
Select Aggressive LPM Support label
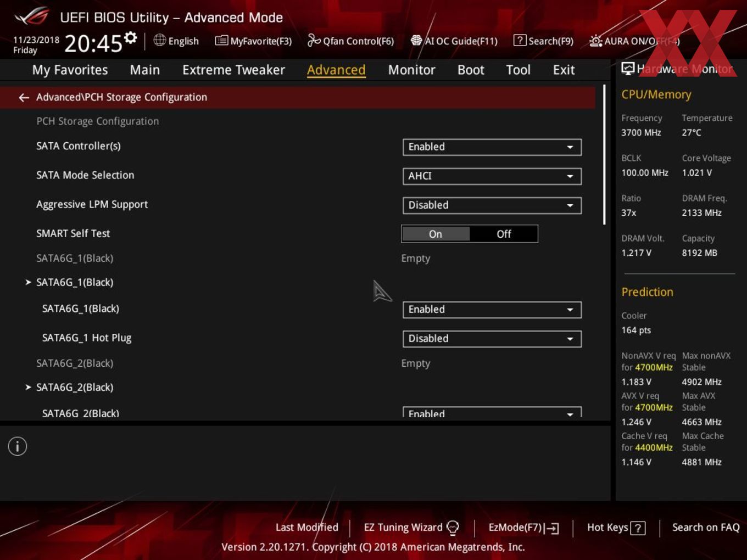[92, 204]
